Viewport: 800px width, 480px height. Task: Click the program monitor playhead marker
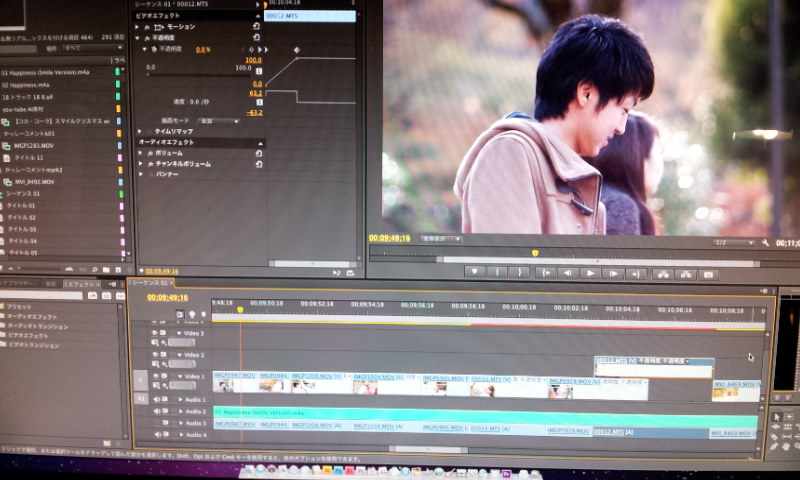535,253
